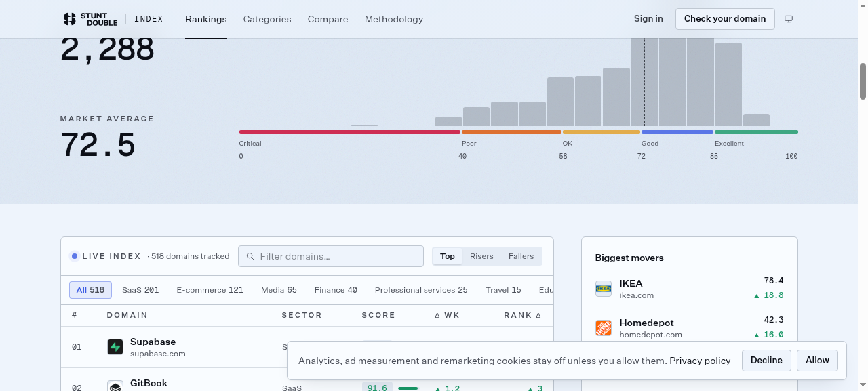
Task: Click the Stunt Double logo
Action: click(90, 19)
